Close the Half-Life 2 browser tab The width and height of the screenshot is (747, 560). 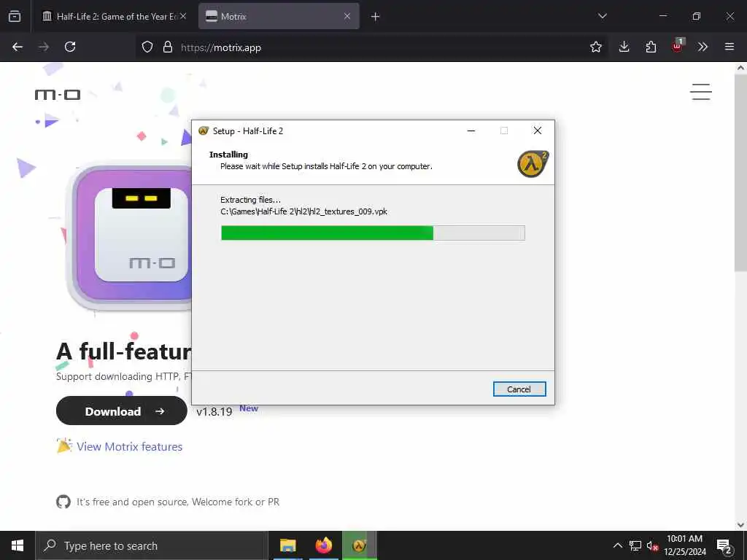(x=183, y=17)
